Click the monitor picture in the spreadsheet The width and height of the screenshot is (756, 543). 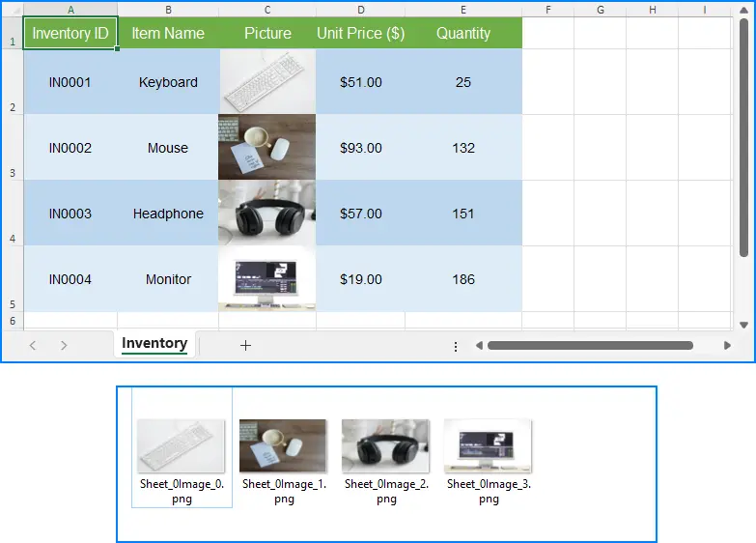(x=267, y=278)
